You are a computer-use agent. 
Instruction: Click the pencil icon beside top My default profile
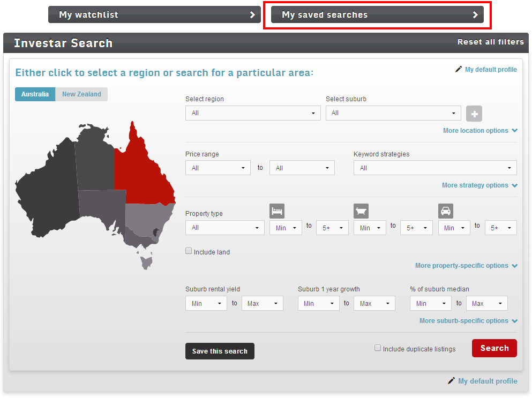(x=458, y=69)
